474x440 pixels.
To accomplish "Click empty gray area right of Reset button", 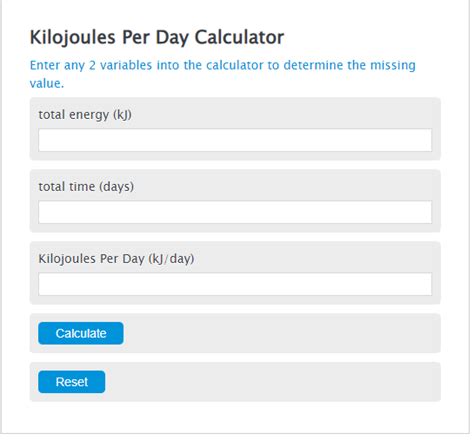I will [x=272, y=382].
